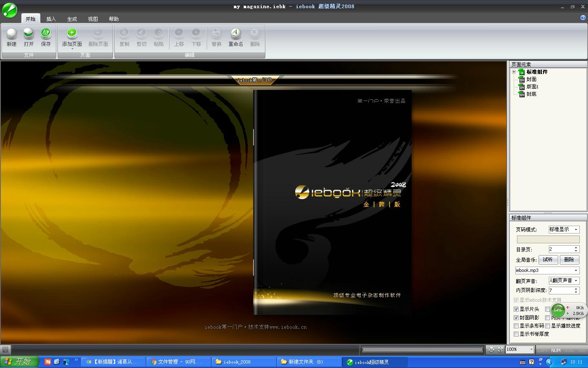The width and height of the screenshot is (588, 368).
Task: Switch to the 开始 ribbon tab
Action: (x=30, y=19)
